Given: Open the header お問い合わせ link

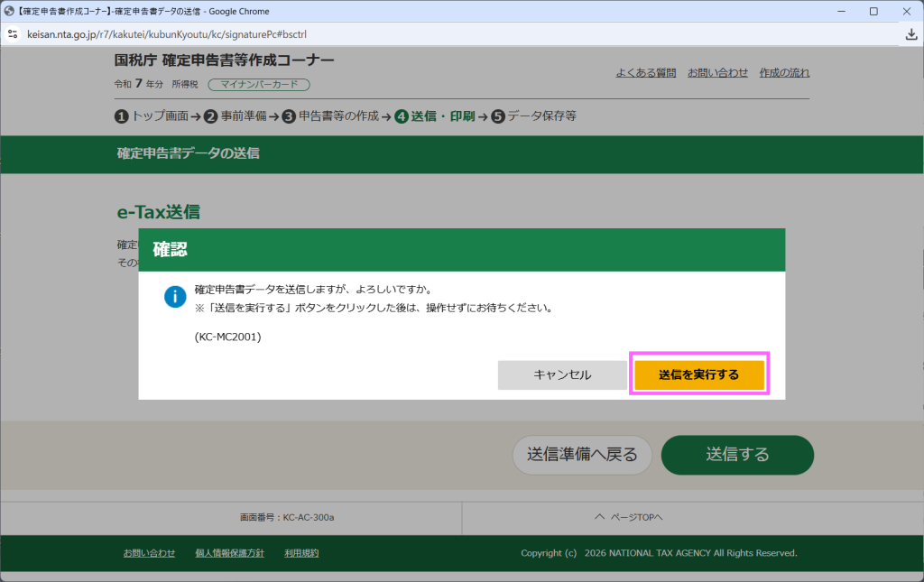Looking at the screenshot, I should click(717, 73).
